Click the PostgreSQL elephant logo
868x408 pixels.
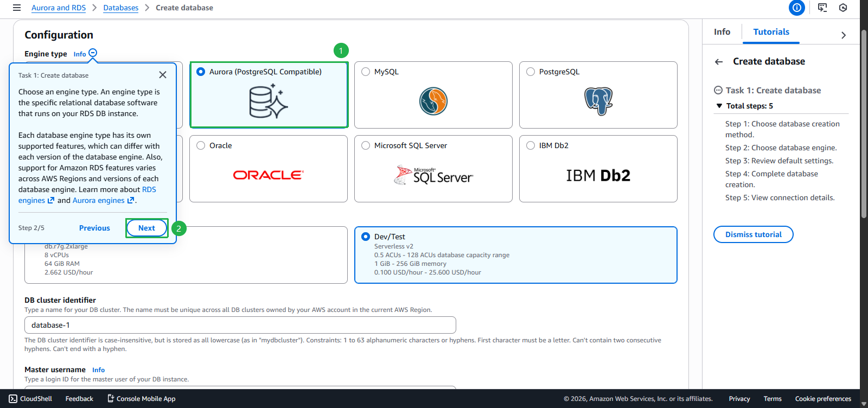(x=598, y=101)
